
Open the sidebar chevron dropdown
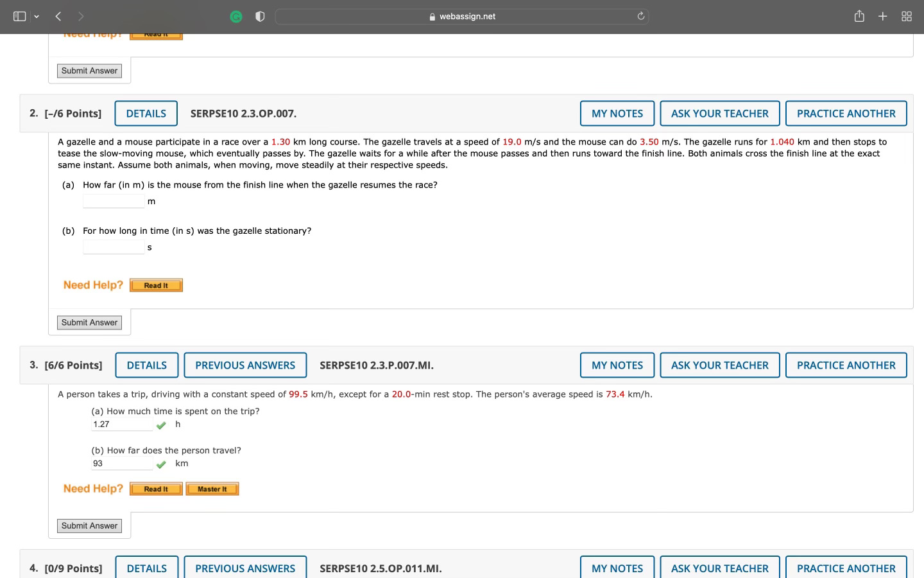37,16
